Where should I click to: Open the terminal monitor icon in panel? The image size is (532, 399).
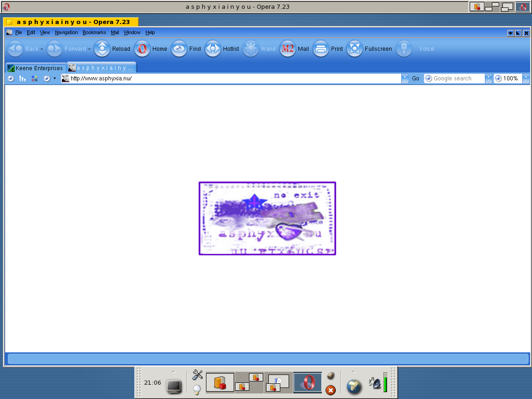click(174, 387)
